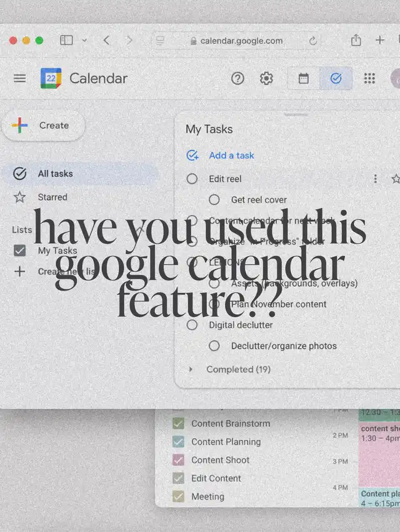Viewport: 400px width, 532px height.
Task: Open the Settings gear menu
Action: (x=267, y=78)
